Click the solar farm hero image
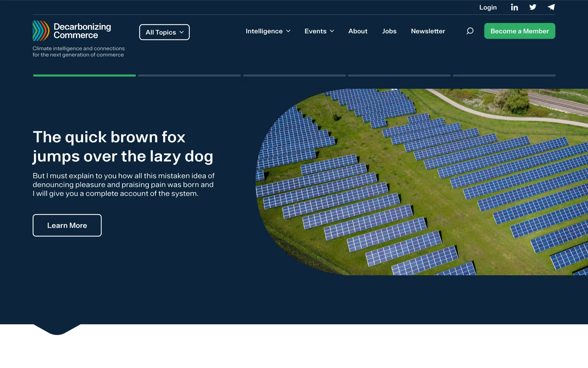Image resolution: width=588 pixels, height=368 pixels. click(422, 182)
